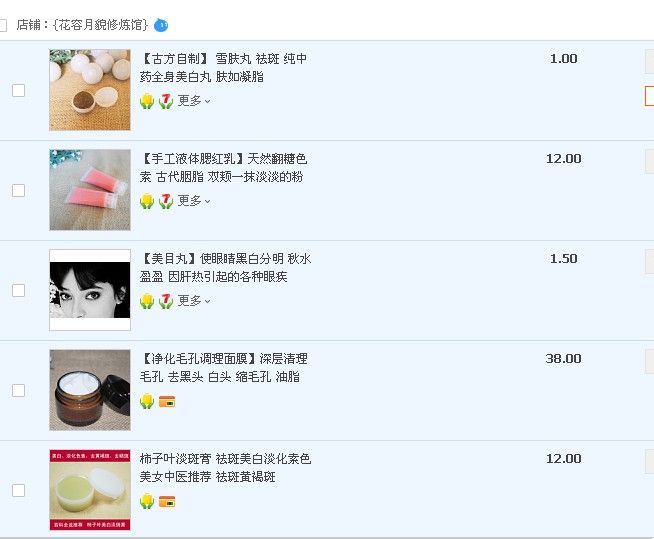Click the blue Wangwang chat icon by the shop name

click(161, 25)
